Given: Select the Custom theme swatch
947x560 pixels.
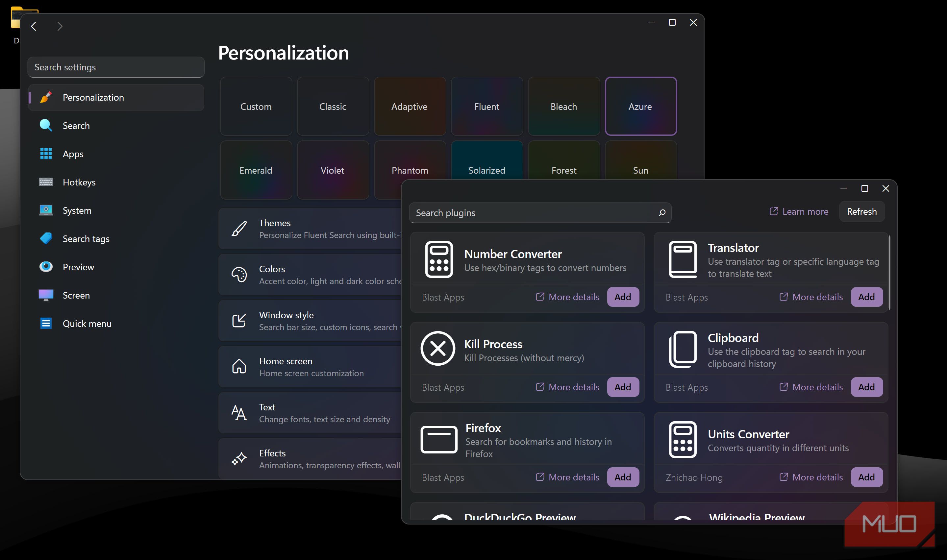Looking at the screenshot, I should pyautogui.click(x=256, y=107).
